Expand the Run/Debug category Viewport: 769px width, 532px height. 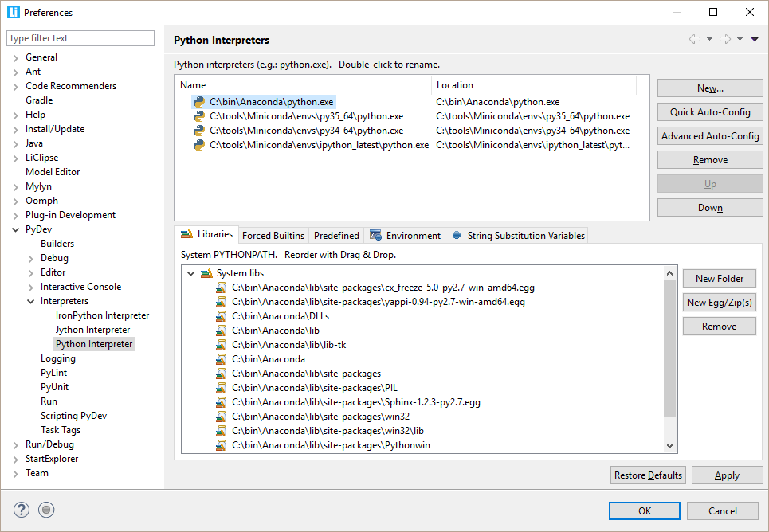16,444
